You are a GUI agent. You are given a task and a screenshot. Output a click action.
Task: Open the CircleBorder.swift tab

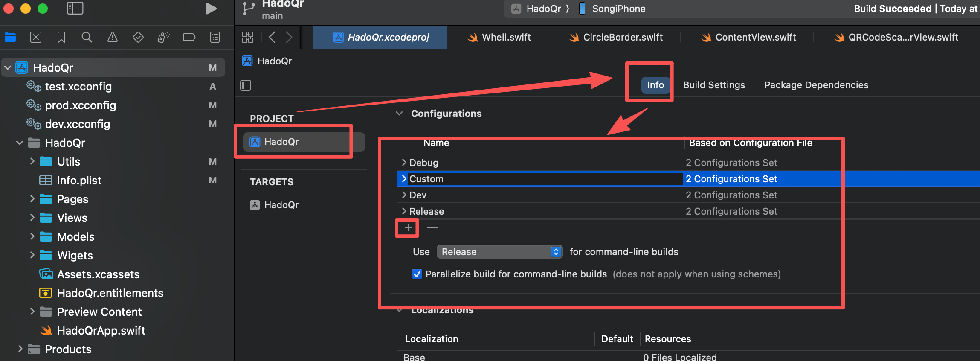coord(616,37)
